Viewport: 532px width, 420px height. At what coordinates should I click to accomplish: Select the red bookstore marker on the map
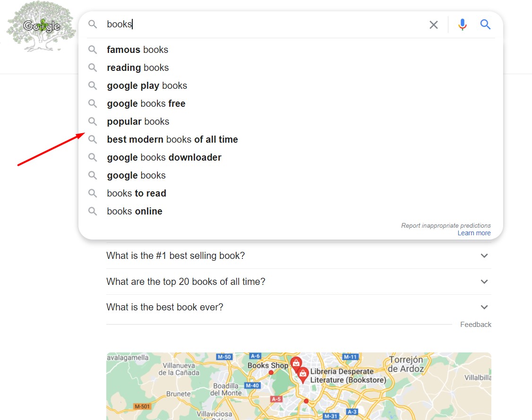(303, 375)
